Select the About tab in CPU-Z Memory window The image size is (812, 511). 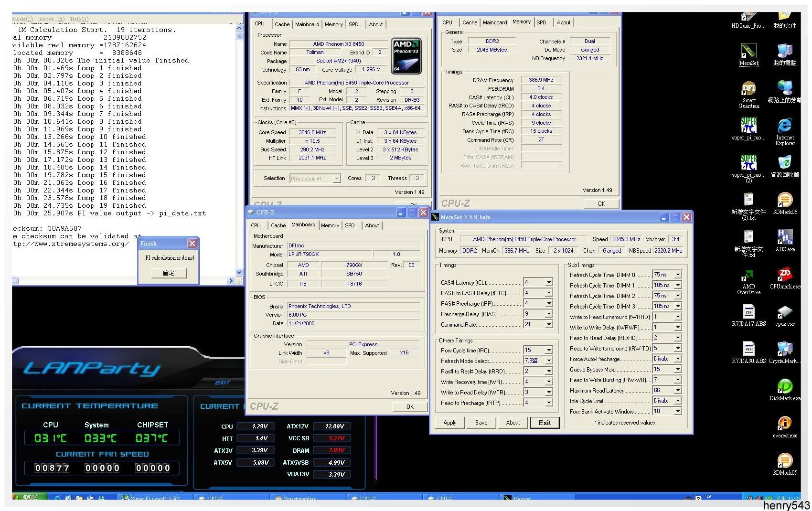pyautogui.click(x=564, y=22)
